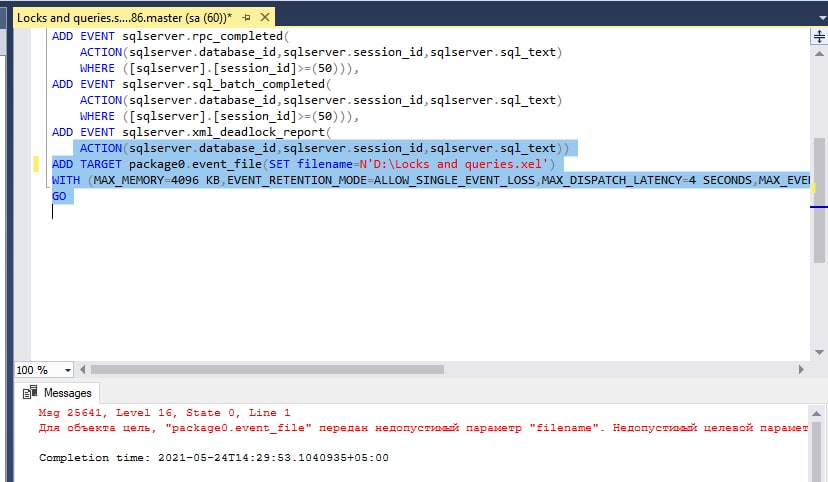The image size is (828, 482).
Task: Select the Locks and queries document tab
Action: click(124, 18)
